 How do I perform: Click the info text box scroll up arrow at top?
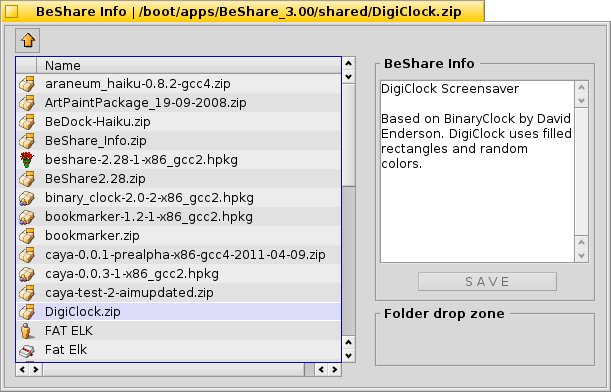click(581, 88)
